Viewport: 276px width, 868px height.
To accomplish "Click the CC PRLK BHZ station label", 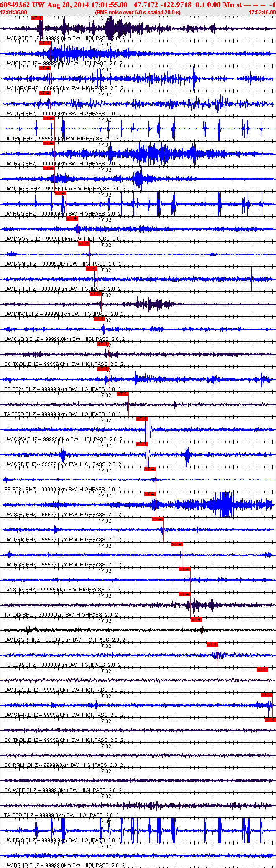I will click(x=21, y=765).
